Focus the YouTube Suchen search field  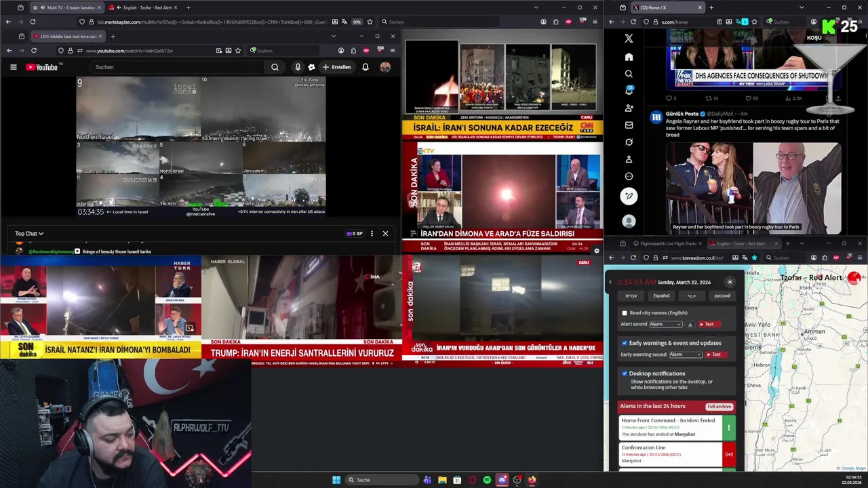tap(178, 67)
